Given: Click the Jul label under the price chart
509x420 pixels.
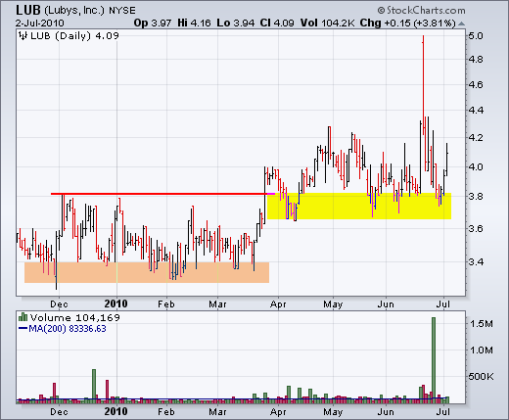Looking at the screenshot, I should click(x=443, y=304).
